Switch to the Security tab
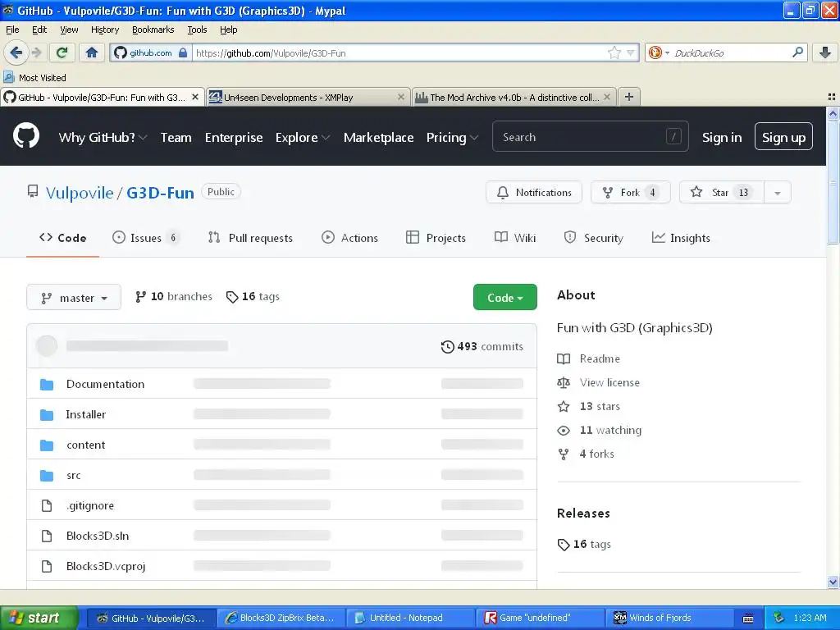 pos(594,238)
